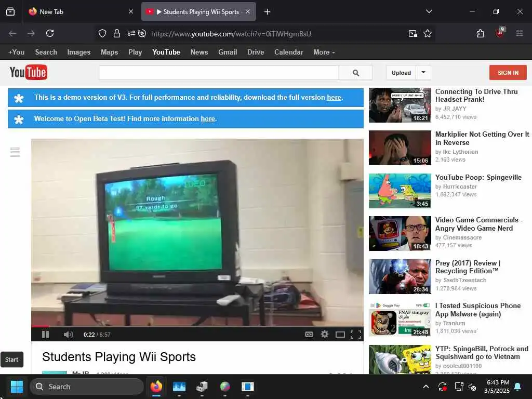Close the Students Playing Wii Sports tab

pos(248,11)
